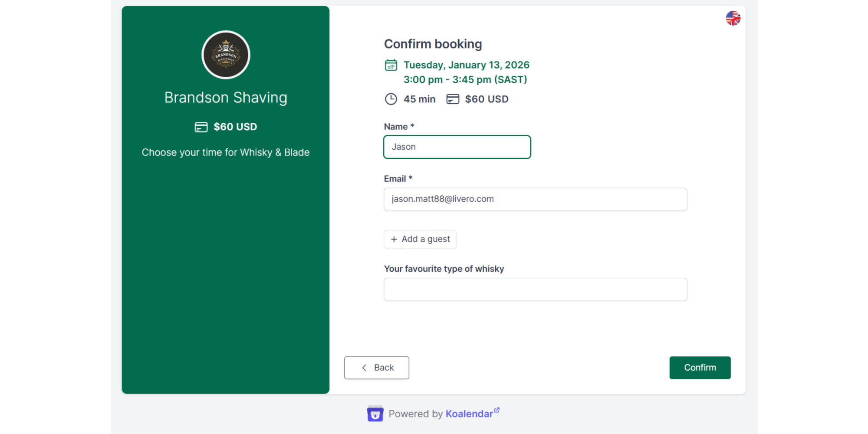Image resolution: width=868 pixels, height=434 pixels.
Task: Click the favourite whisky input field
Action: [535, 289]
